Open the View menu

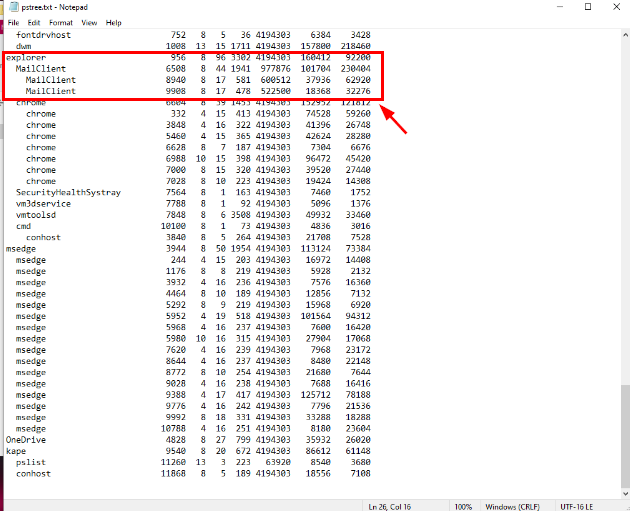coord(89,23)
